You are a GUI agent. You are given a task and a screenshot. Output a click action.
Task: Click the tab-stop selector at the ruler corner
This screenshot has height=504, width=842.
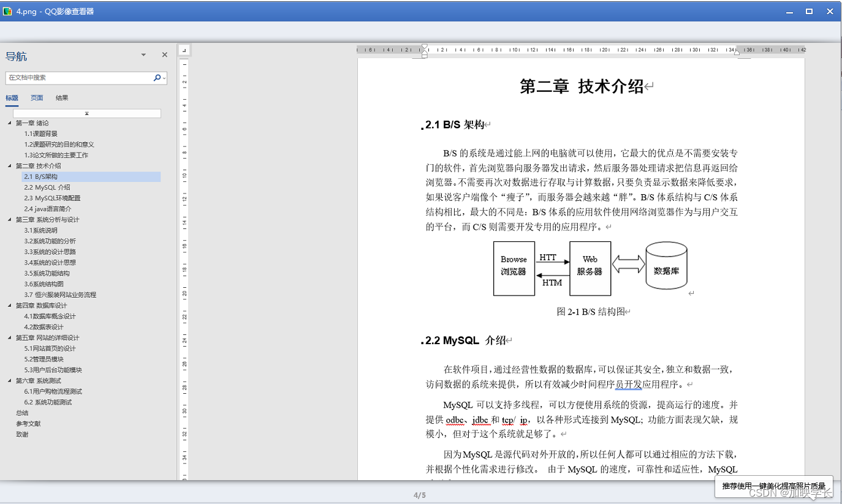pos(184,50)
